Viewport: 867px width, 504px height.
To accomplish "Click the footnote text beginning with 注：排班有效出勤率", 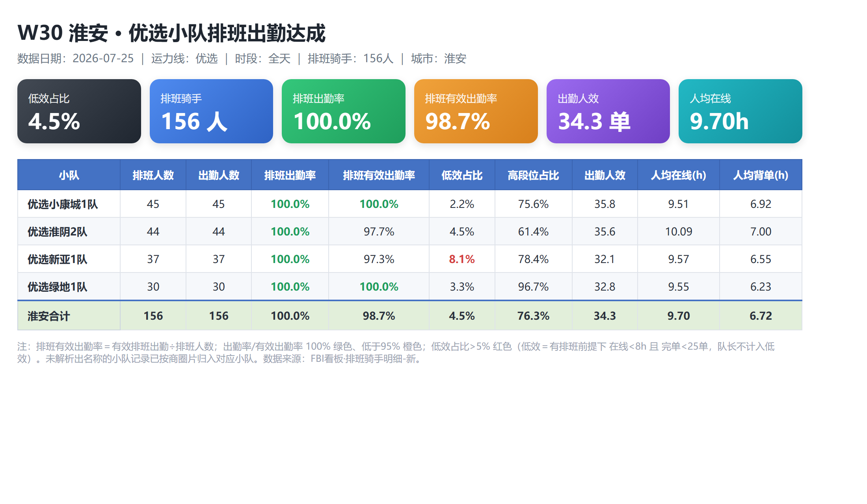I will coord(396,353).
